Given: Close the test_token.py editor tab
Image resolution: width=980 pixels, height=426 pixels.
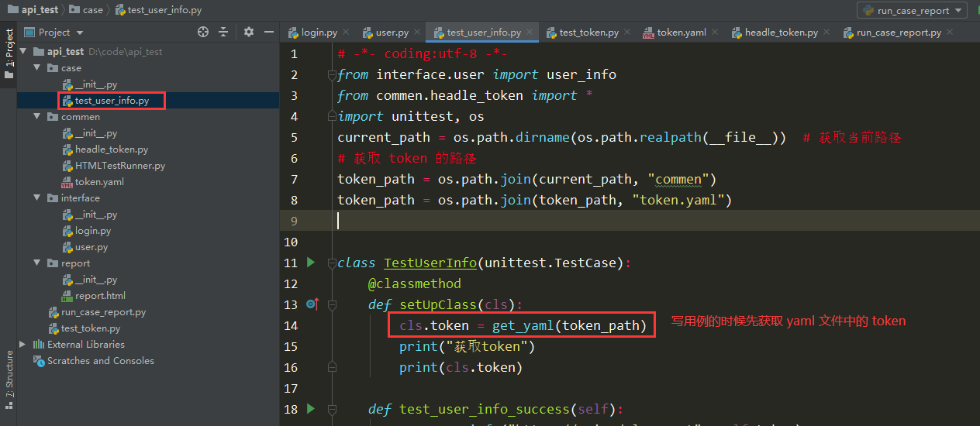Looking at the screenshot, I should 626,33.
